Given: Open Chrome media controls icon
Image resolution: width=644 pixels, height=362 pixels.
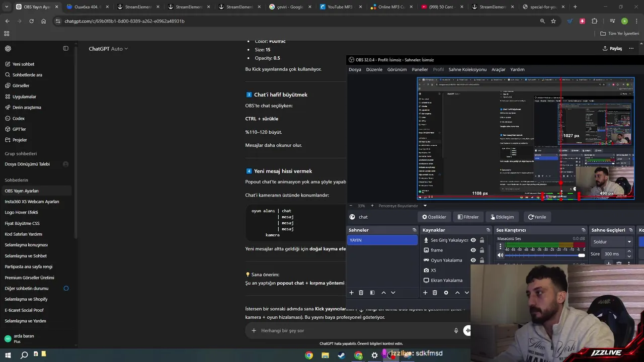Looking at the screenshot, I should coord(612,21).
